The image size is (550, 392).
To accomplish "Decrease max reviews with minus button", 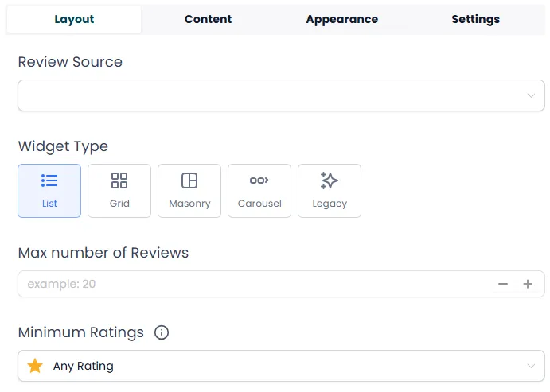I will [x=503, y=284].
